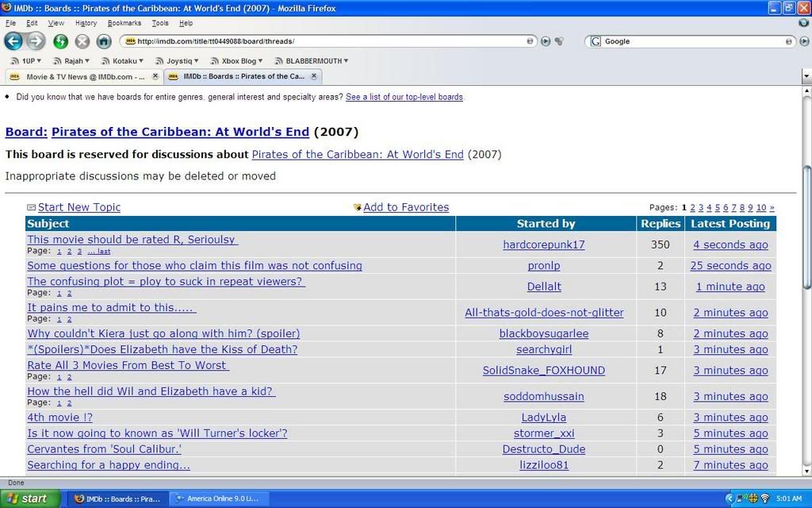Open 'Rate All 3 Movies' thread
Image resolution: width=812 pixels, height=508 pixels.
point(128,365)
